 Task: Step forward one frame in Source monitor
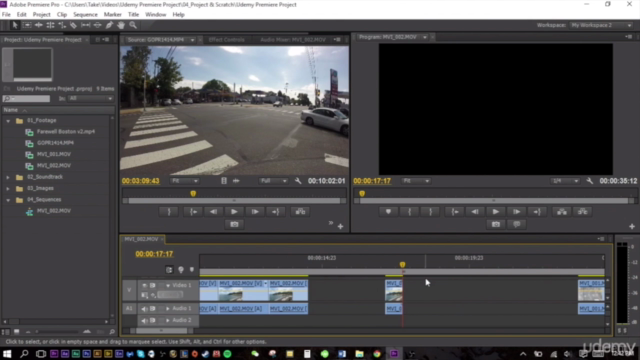click(x=255, y=211)
